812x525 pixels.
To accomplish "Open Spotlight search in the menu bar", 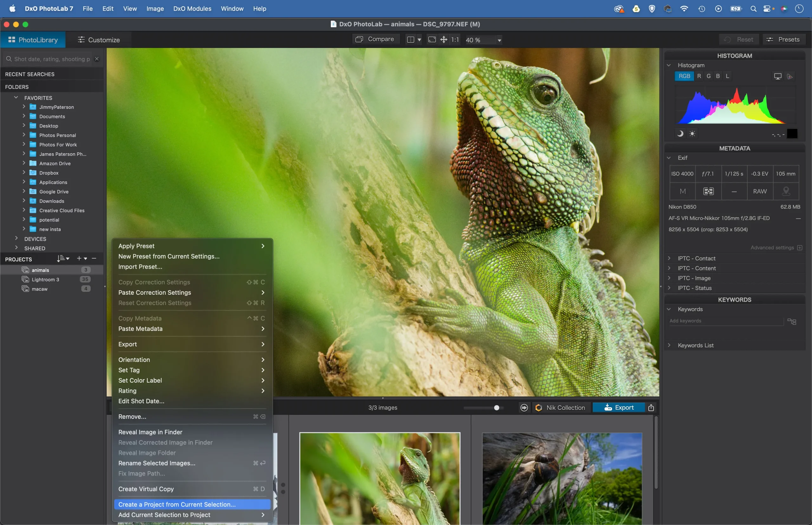I will (x=753, y=9).
